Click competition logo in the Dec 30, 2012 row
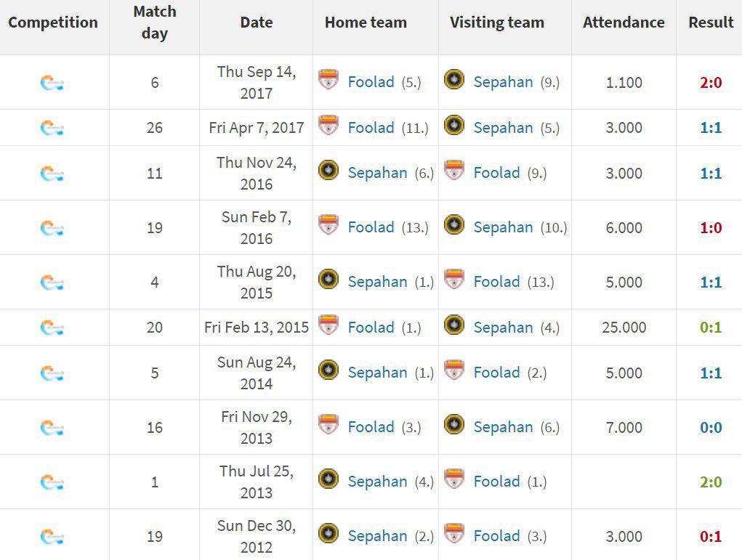This screenshot has width=742, height=560. tap(52, 537)
